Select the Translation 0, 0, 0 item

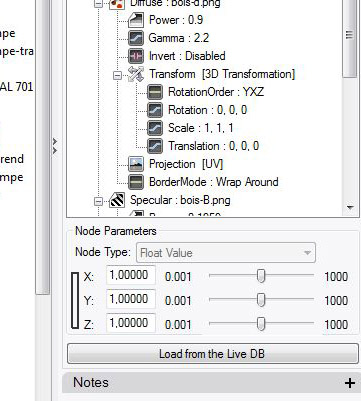[213, 146]
